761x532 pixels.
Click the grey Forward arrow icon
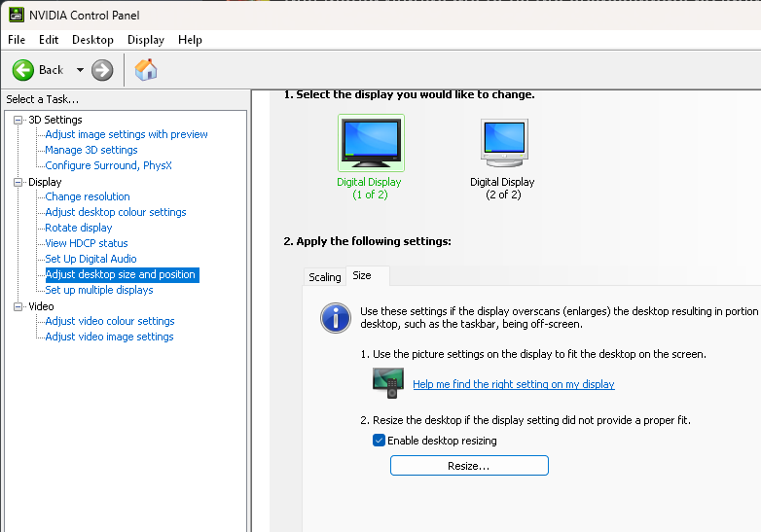point(102,70)
